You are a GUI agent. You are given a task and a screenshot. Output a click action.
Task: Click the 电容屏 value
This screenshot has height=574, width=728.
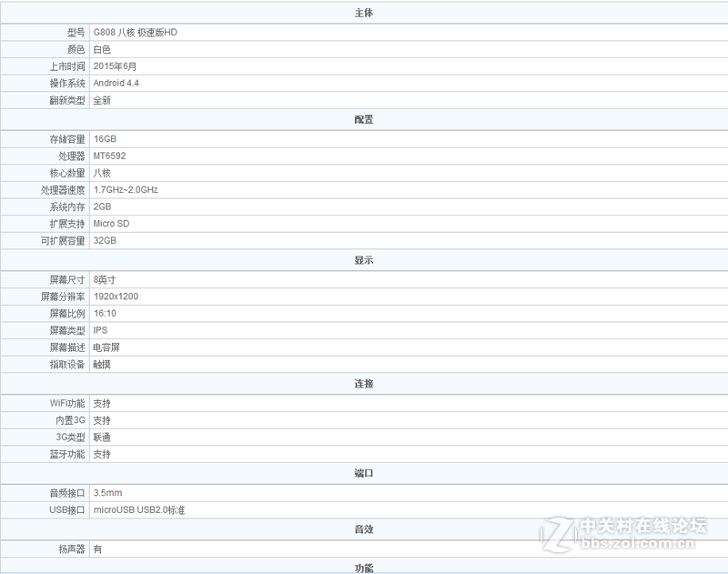[106, 347]
